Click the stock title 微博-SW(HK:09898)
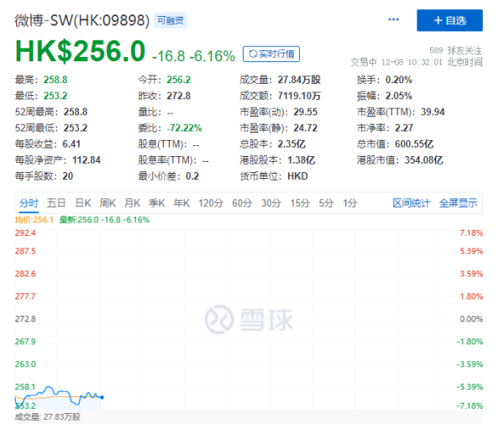This screenshot has height=424, width=504. tap(82, 20)
